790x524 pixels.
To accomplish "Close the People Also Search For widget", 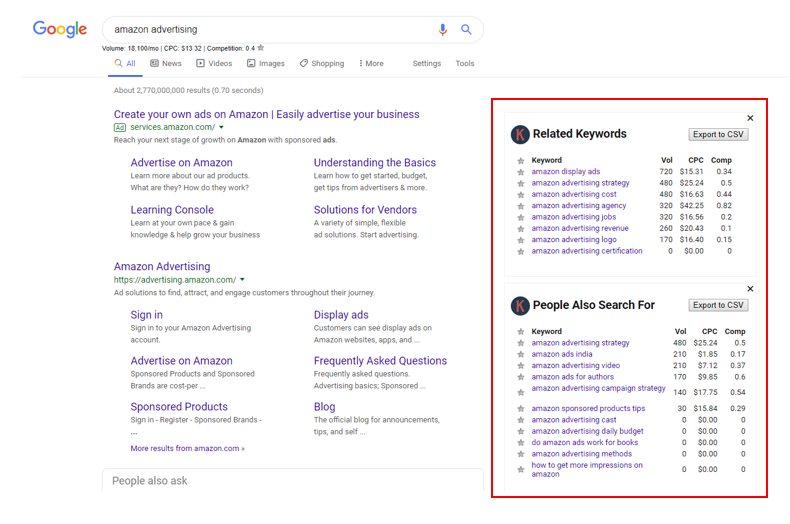I will point(750,289).
